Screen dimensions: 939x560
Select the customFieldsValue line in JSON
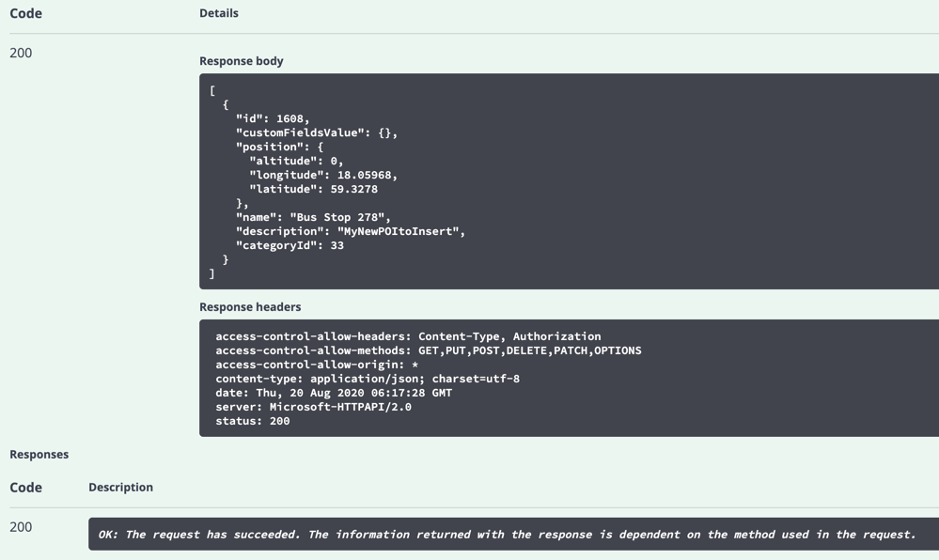click(x=316, y=133)
